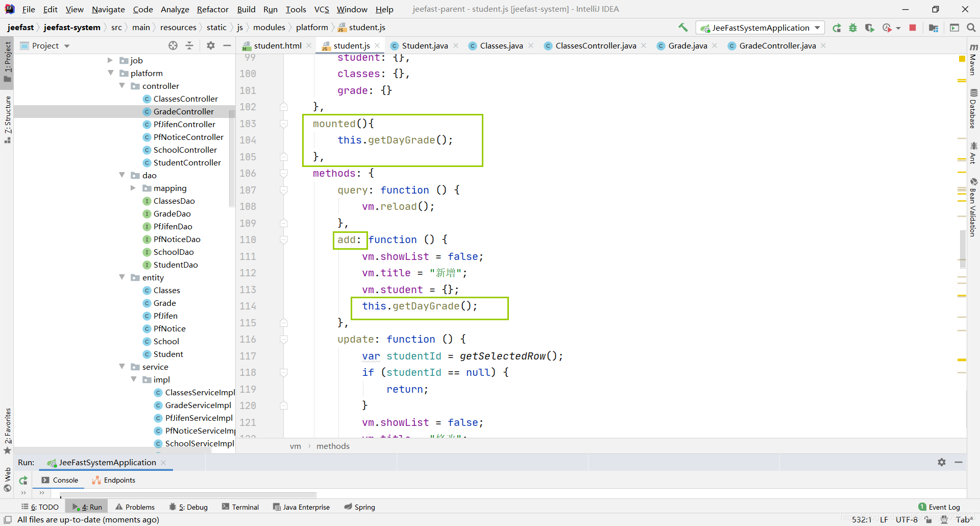Close the student.js tab
The height and width of the screenshot is (526, 980).
(x=377, y=45)
